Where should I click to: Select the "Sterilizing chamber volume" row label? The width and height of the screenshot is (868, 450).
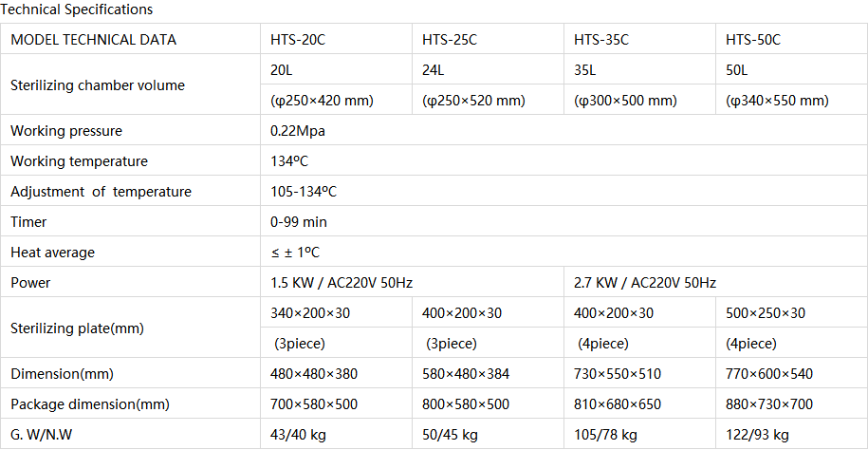(98, 85)
